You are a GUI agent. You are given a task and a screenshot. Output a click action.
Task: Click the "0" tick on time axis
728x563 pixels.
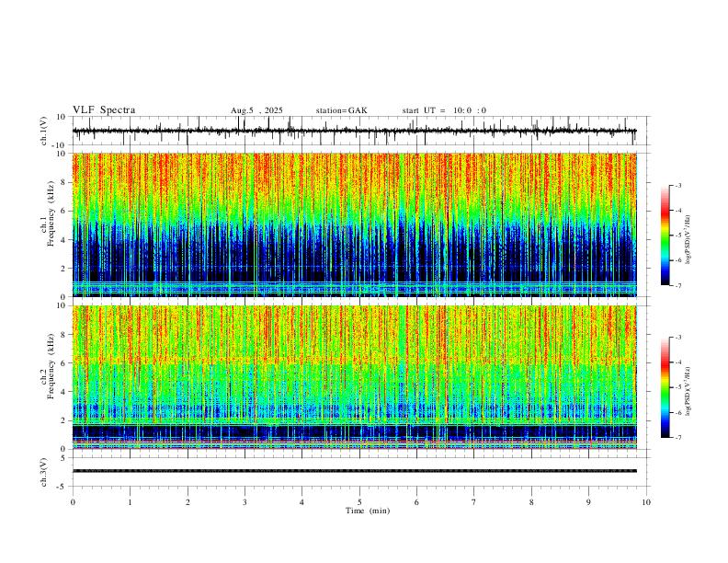pos(73,502)
